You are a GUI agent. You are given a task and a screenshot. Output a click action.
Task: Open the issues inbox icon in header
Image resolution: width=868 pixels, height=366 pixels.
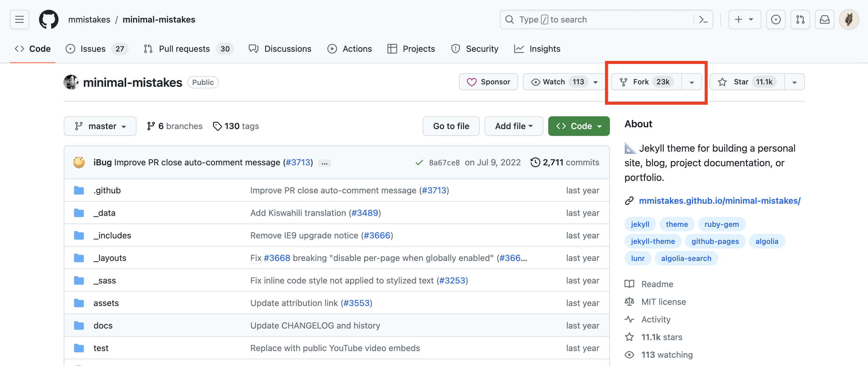[776, 19]
